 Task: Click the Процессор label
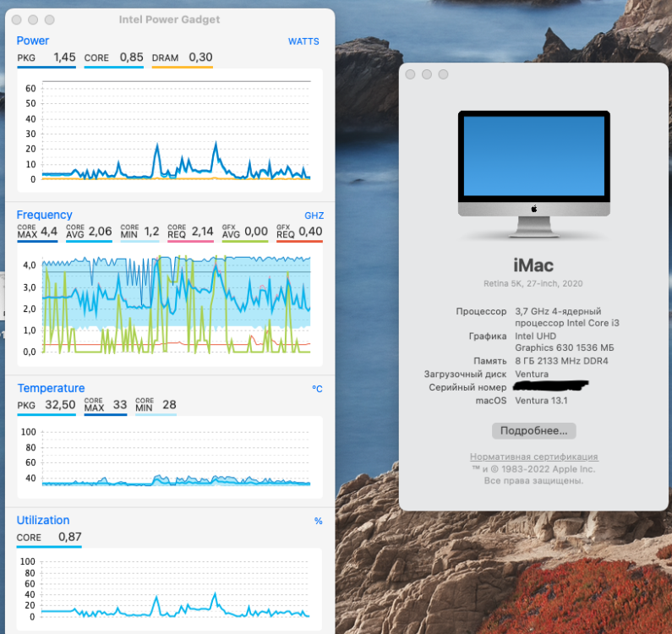(x=481, y=311)
